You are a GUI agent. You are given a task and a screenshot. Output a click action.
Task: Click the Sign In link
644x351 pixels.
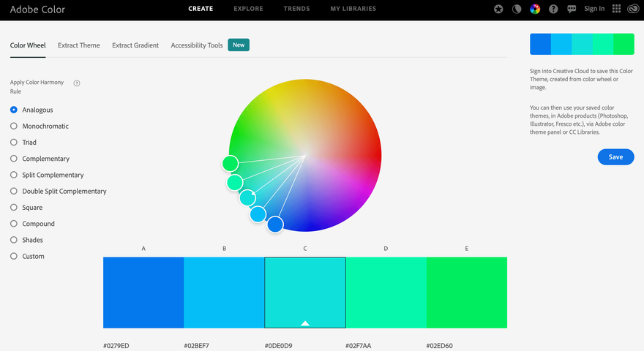tap(594, 9)
